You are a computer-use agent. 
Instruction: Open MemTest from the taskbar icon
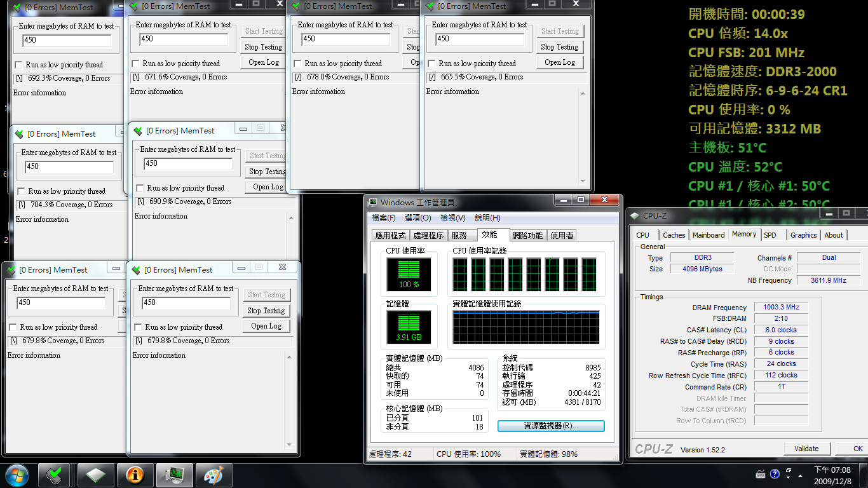click(x=54, y=475)
